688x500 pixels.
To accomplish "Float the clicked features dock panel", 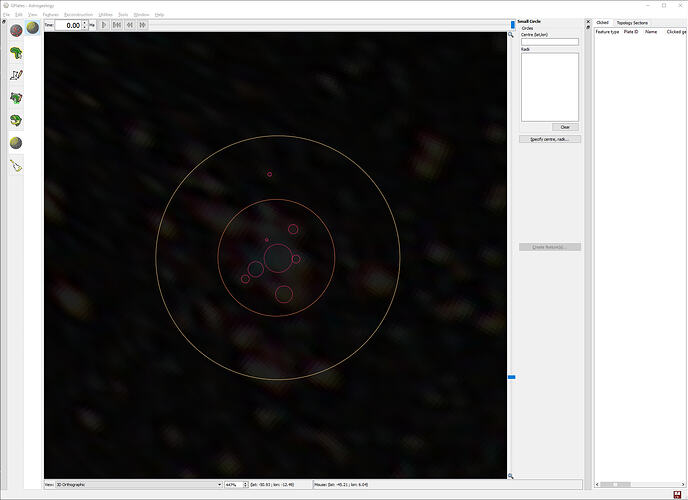I will [x=588, y=27].
